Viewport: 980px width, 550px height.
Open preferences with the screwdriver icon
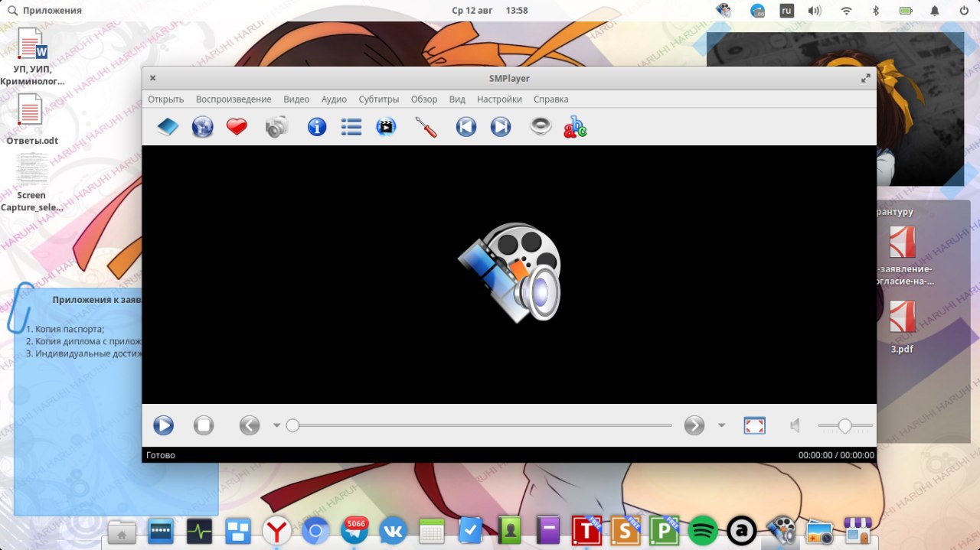click(x=426, y=126)
